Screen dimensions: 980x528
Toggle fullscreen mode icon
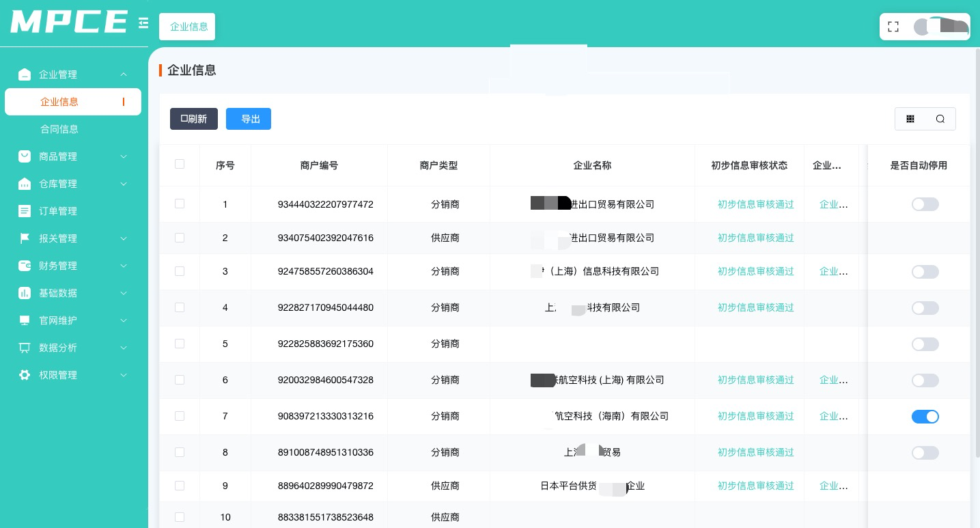(x=893, y=27)
